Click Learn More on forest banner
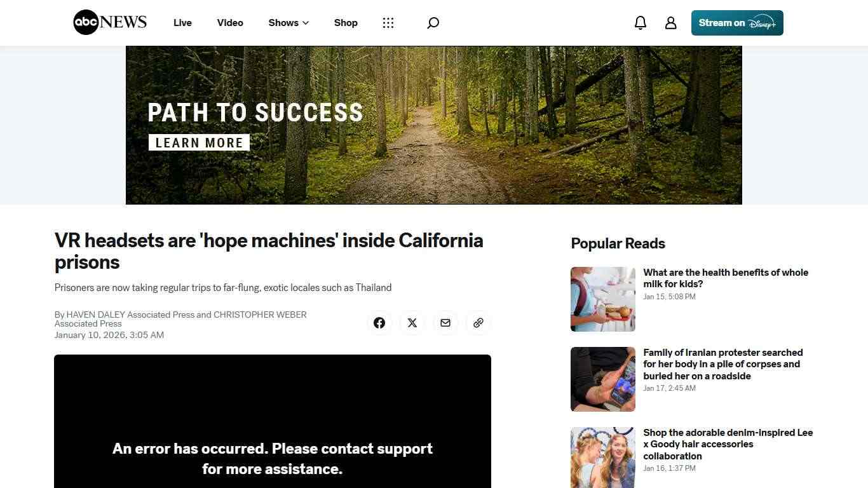868x488 pixels. click(x=199, y=143)
